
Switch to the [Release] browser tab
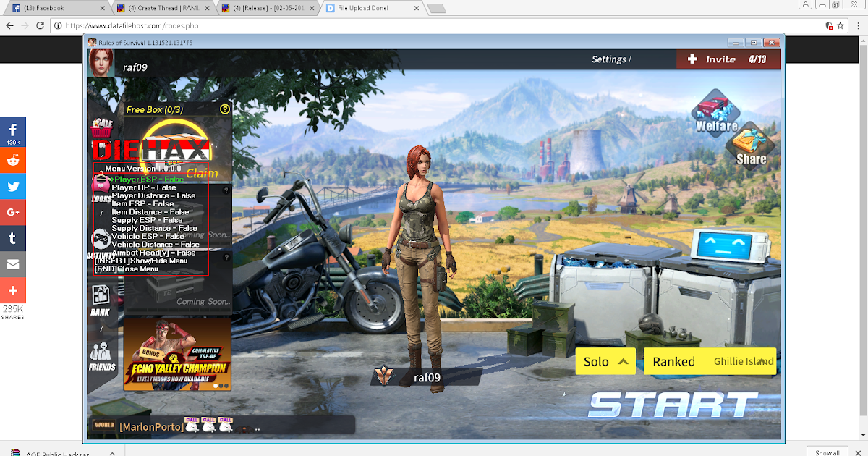point(269,8)
